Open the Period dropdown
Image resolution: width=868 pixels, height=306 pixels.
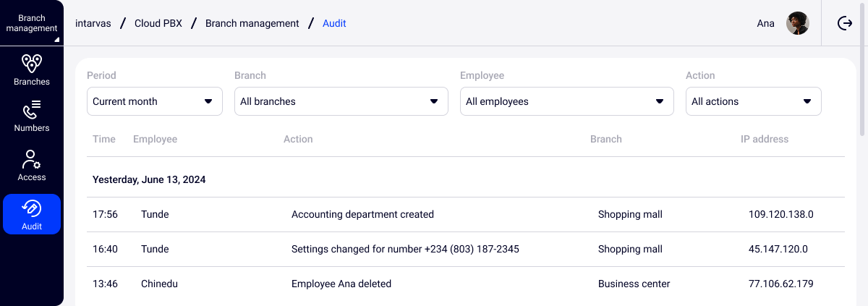[x=155, y=101]
